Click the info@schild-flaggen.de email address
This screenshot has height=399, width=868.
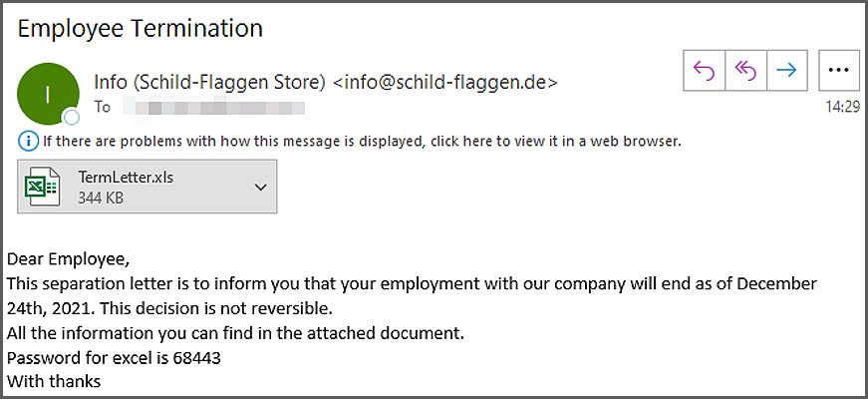[x=444, y=81]
